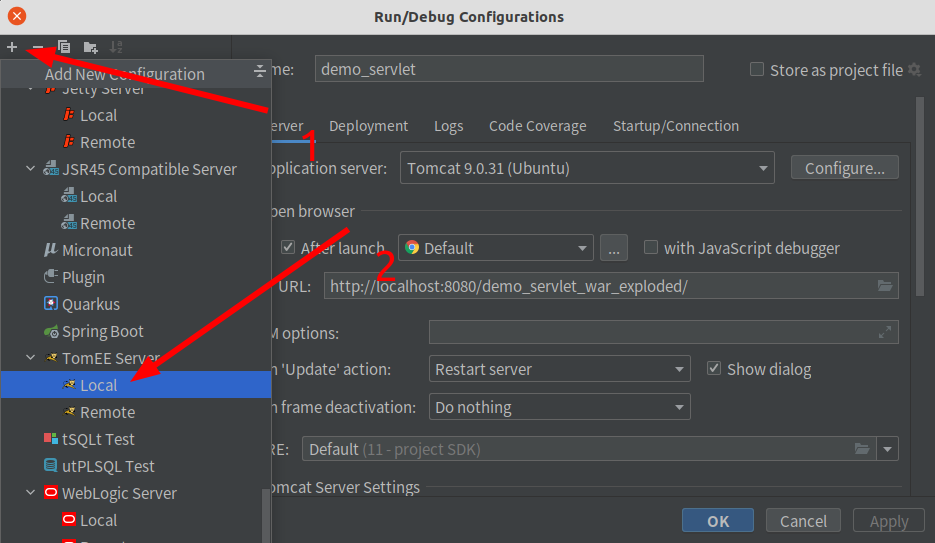Open the On 'Update' action dropdown
Screen dimensions: 935x543
(x=559, y=369)
